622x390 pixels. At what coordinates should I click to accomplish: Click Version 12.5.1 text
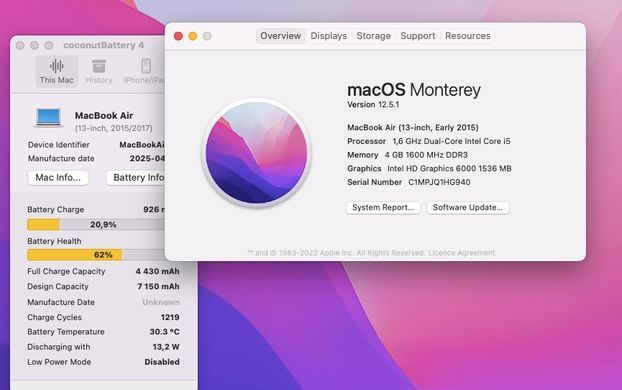coord(373,105)
